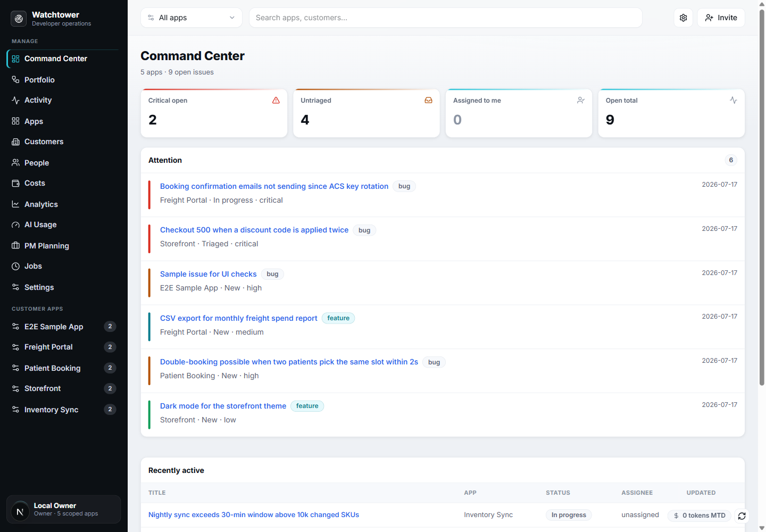Viewport: 766px width, 532px height.
Task: Click the person icon on Assigned to me card
Action: pyautogui.click(x=581, y=100)
